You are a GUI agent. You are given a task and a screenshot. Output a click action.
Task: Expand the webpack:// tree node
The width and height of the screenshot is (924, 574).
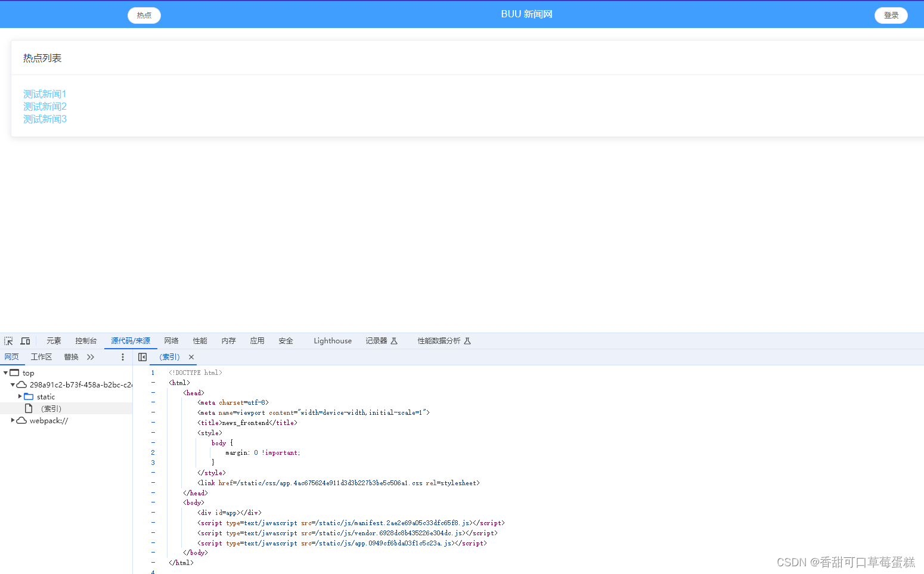[x=13, y=420]
